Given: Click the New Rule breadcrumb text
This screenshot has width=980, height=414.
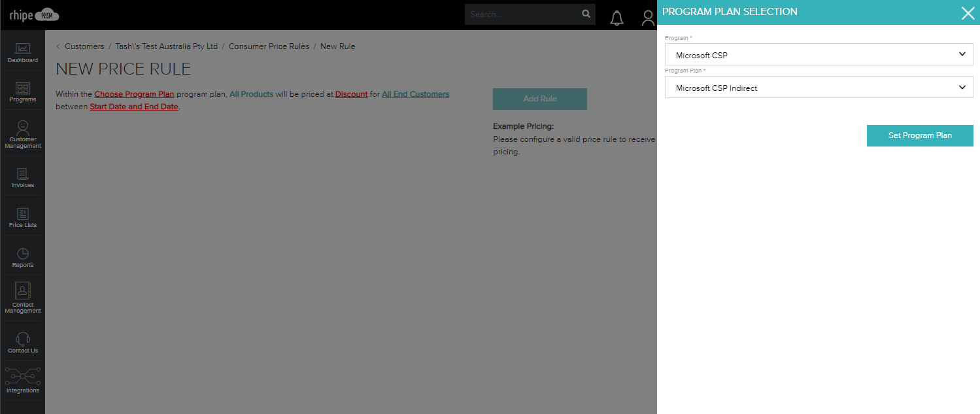Looking at the screenshot, I should pyautogui.click(x=338, y=46).
